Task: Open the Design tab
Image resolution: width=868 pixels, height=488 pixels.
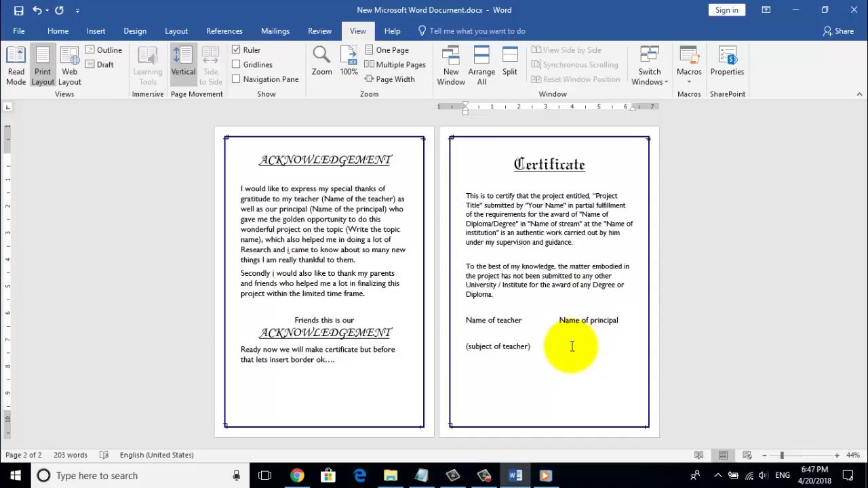Action: coord(135,31)
